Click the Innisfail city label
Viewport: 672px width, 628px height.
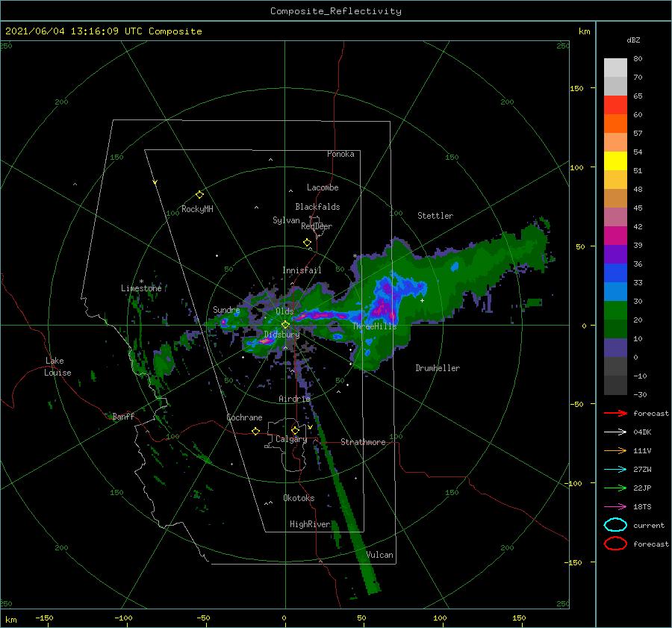pyautogui.click(x=302, y=270)
